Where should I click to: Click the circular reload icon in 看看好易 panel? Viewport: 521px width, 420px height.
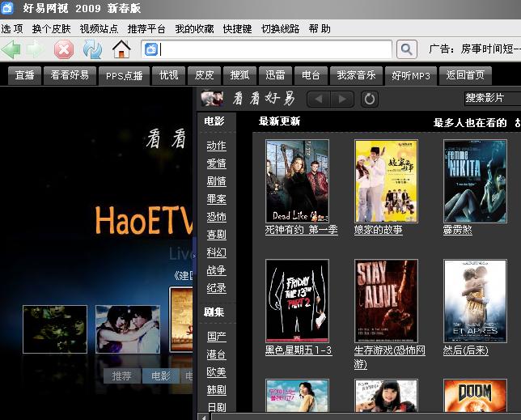click(370, 99)
